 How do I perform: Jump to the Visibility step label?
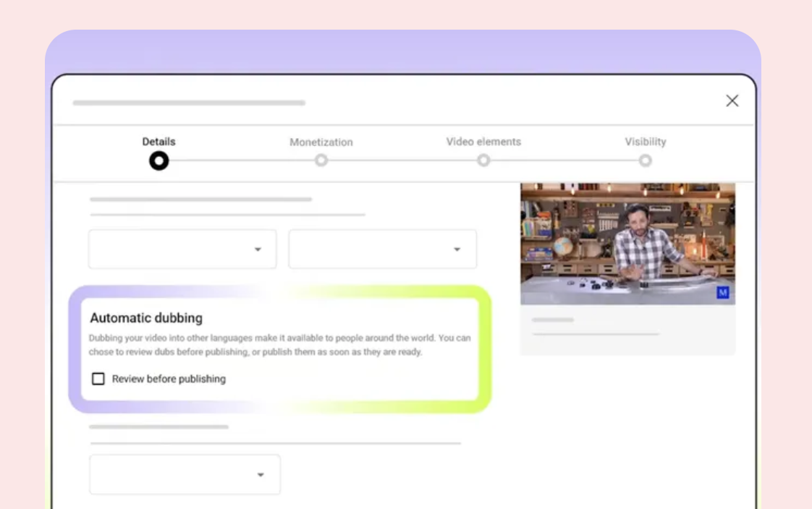646,142
